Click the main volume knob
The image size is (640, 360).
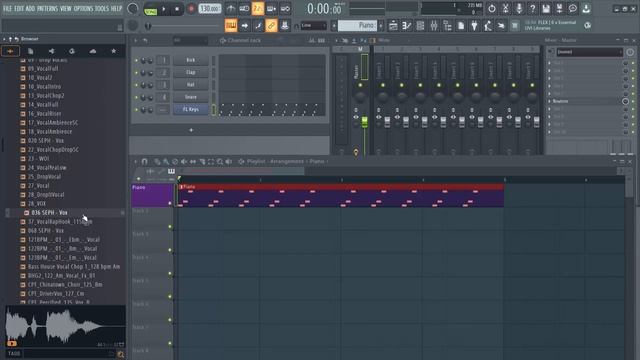point(133,9)
